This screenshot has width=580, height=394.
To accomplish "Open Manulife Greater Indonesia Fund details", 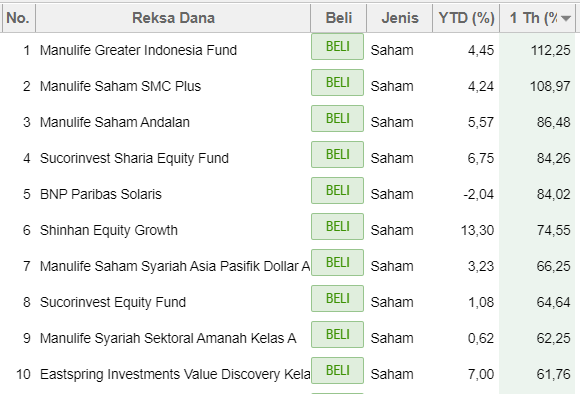I will (138, 50).
